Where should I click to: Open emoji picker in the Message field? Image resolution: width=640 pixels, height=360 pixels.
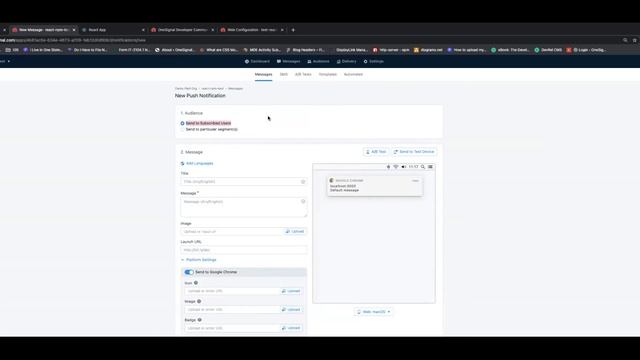click(x=303, y=201)
